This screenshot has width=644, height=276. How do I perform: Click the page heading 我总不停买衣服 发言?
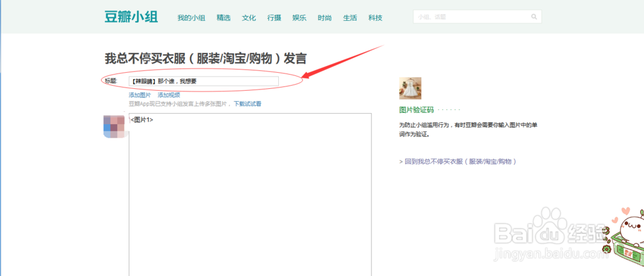tap(205, 59)
